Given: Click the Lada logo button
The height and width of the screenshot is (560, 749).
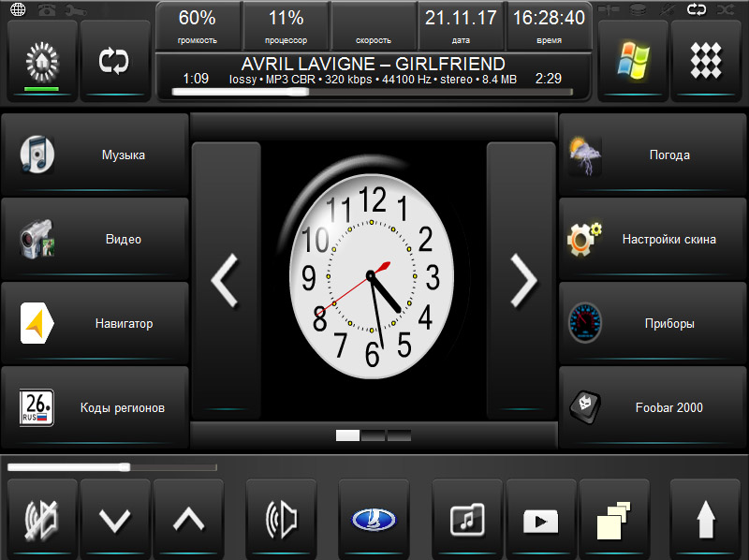Looking at the screenshot, I should pos(374,519).
